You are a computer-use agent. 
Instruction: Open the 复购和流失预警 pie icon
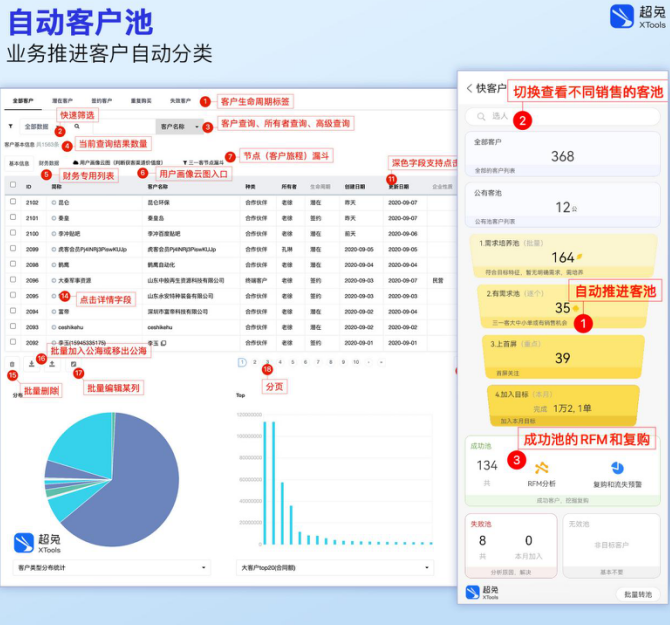tap(617, 468)
